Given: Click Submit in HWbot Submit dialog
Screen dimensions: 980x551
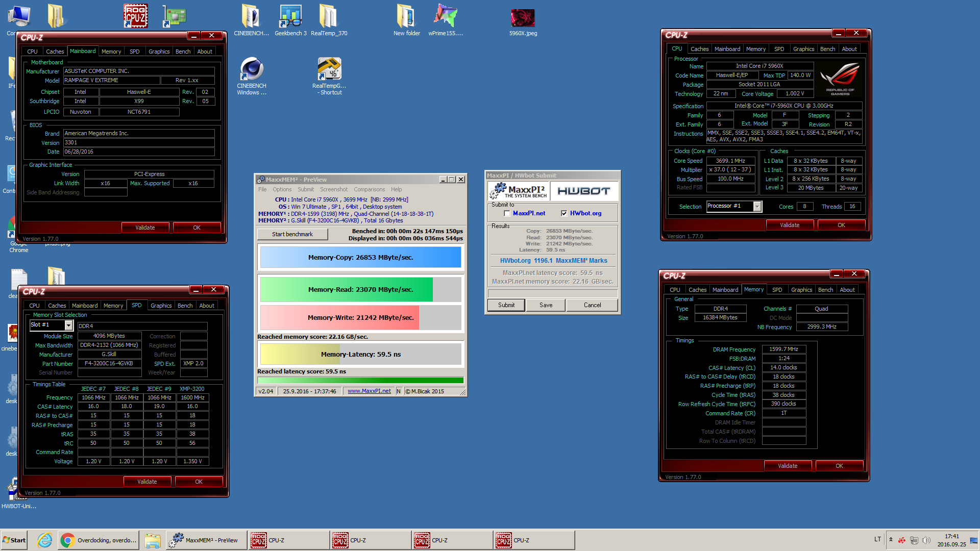Looking at the screenshot, I should (x=506, y=305).
